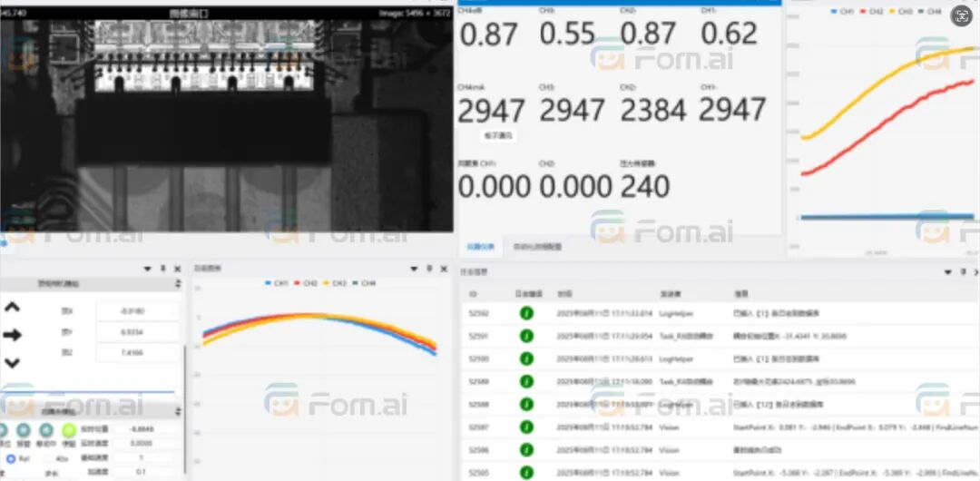The image size is (980, 481).
Task: Click the info icon for log 52587
Action: coord(526,427)
